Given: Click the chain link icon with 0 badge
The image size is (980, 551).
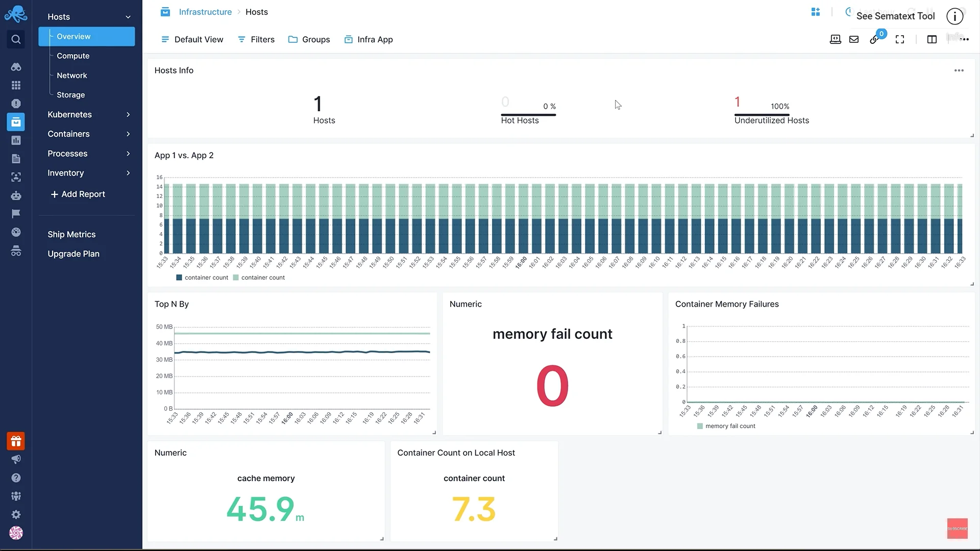Looking at the screenshot, I should (874, 39).
